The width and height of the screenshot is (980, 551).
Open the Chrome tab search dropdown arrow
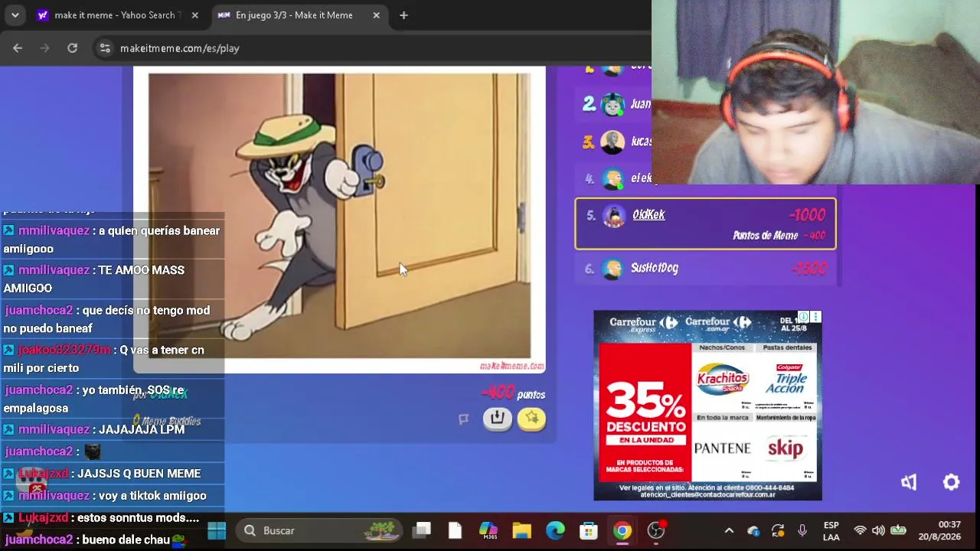click(x=15, y=15)
